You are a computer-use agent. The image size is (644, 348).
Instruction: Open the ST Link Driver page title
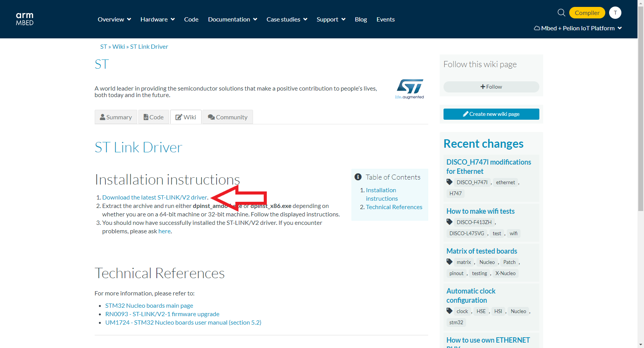(138, 147)
